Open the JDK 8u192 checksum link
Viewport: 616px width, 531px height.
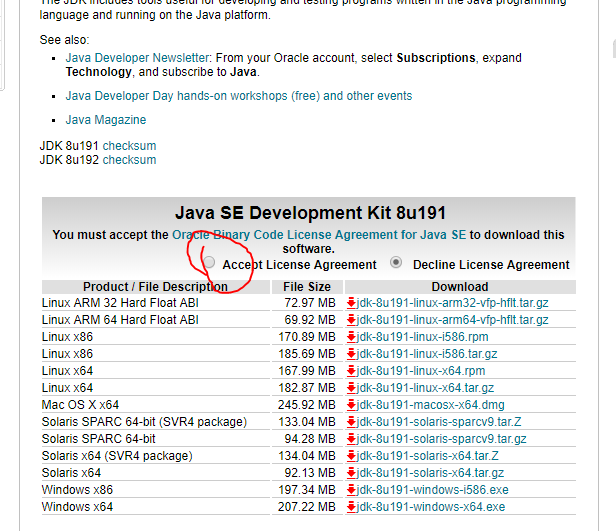pos(129,160)
